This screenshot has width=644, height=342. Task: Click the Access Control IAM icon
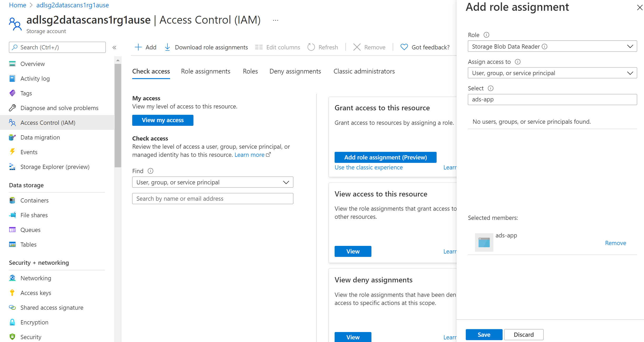tap(12, 122)
